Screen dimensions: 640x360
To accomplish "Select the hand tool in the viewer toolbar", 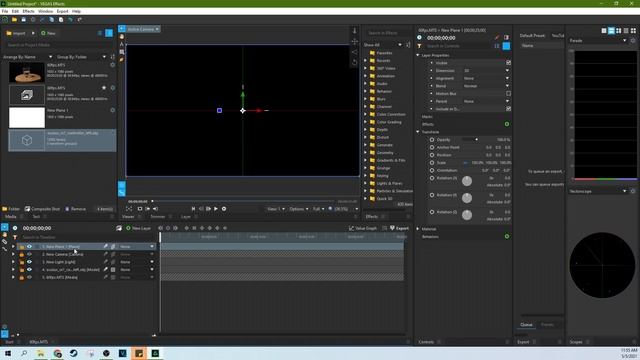I will coord(122,37).
